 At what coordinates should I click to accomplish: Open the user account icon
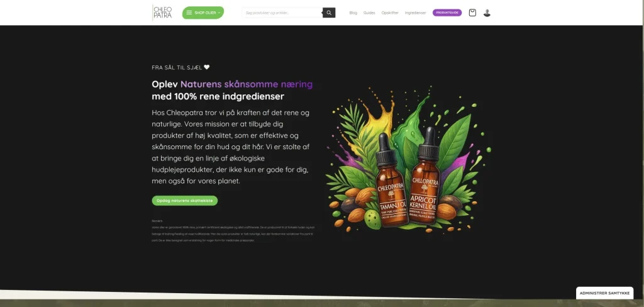(487, 13)
